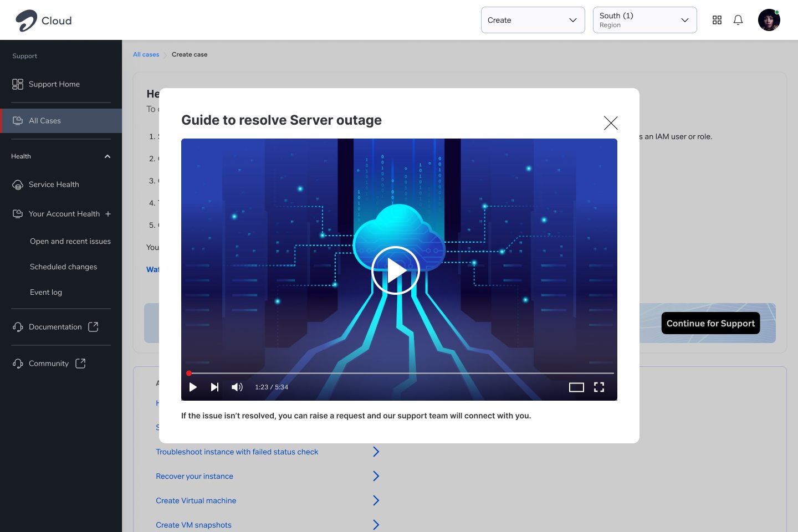Play video using large center button
This screenshot has height=532, width=798.
[396, 270]
